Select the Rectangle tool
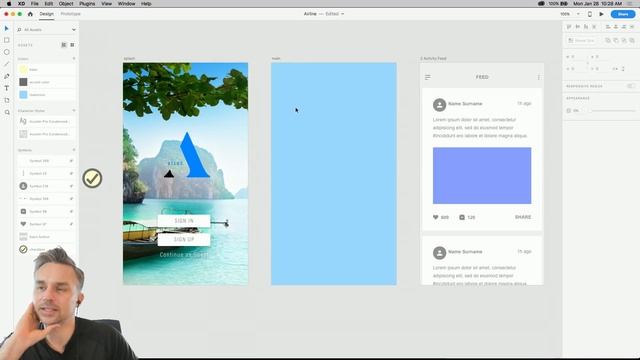The height and width of the screenshot is (360, 640). tap(7, 40)
